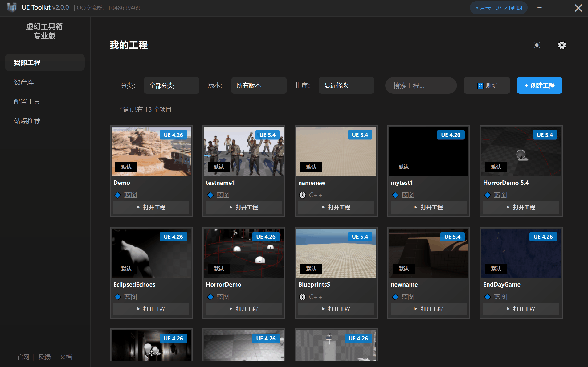Image resolution: width=588 pixels, height=367 pixels.
Task: Open settings via the gear icon
Action: point(562,45)
